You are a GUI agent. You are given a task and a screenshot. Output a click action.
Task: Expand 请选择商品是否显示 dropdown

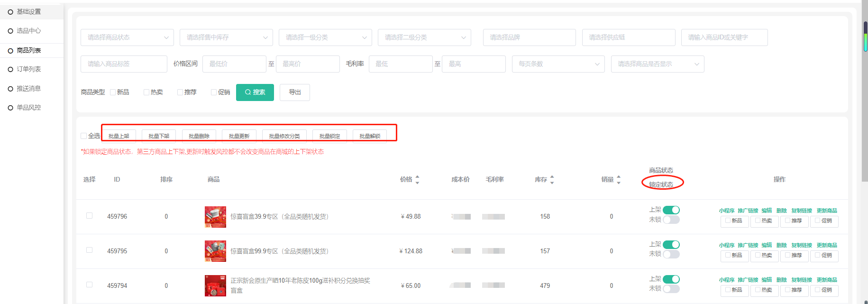coord(658,64)
